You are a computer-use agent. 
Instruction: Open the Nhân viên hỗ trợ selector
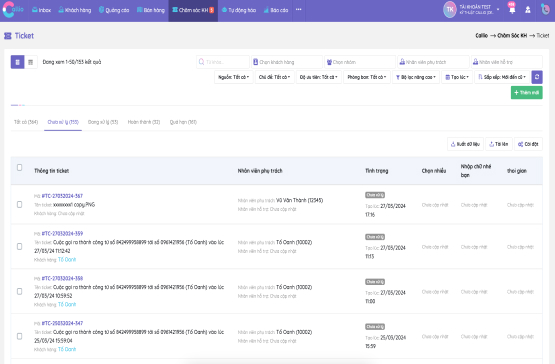[x=507, y=62]
